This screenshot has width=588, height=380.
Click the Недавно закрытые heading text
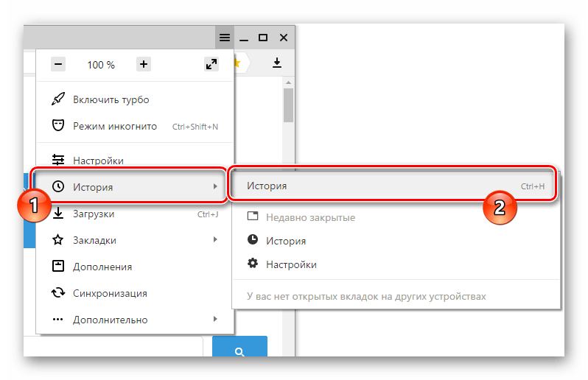[x=310, y=217]
